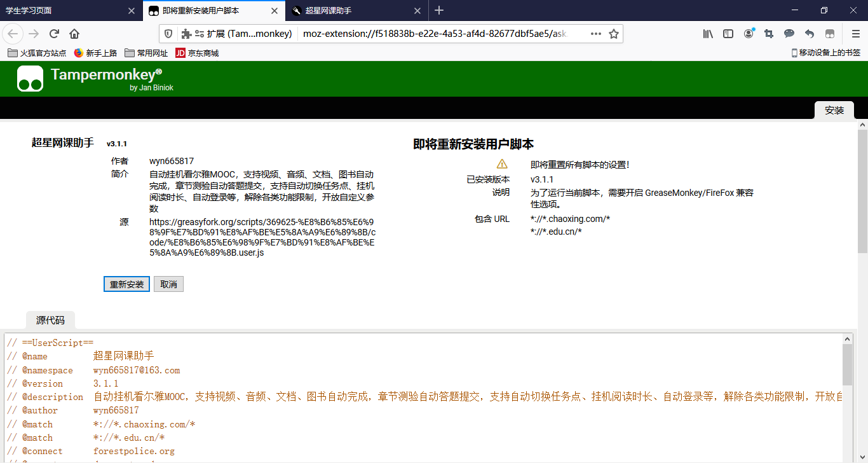Bookmark this page with the star
This screenshot has width=868, height=463.
point(614,34)
